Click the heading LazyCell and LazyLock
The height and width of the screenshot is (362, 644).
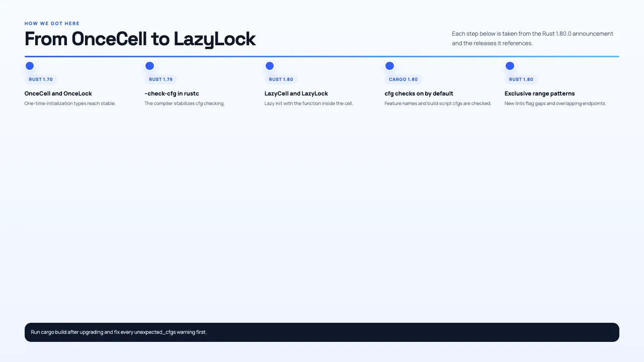point(296,94)
